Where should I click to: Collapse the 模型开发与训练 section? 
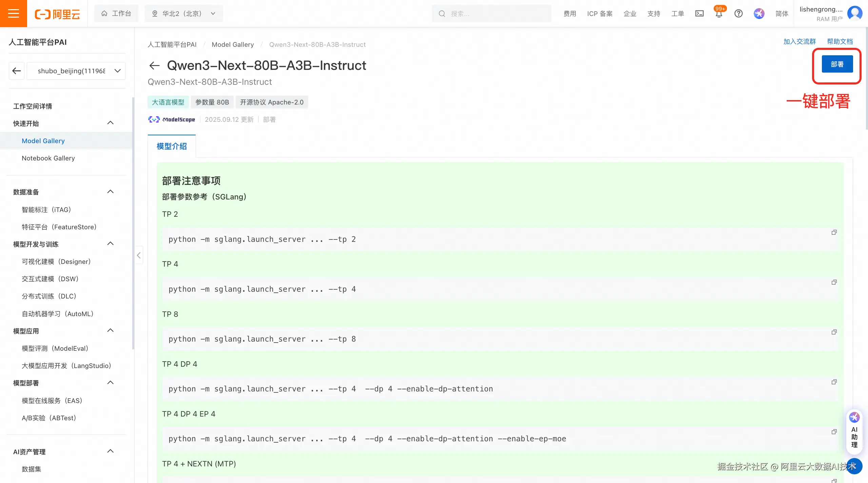[x=111, y=244]
